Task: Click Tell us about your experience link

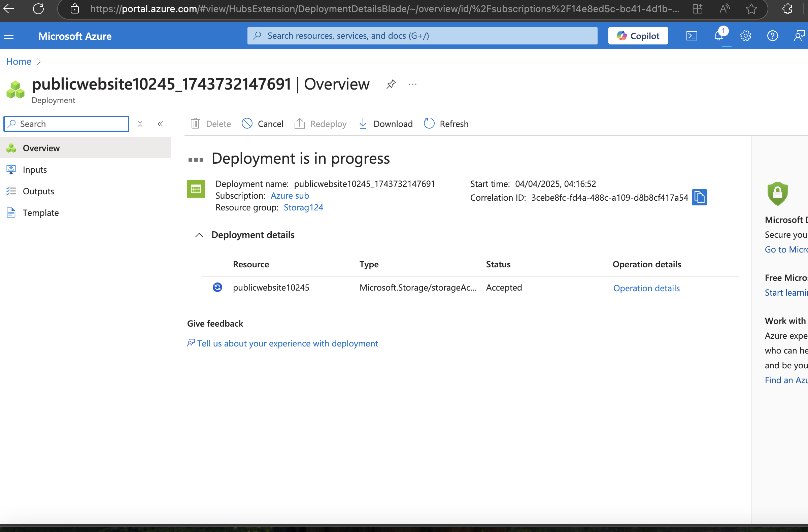Action: pyautogui.click(x=287, y=343)
